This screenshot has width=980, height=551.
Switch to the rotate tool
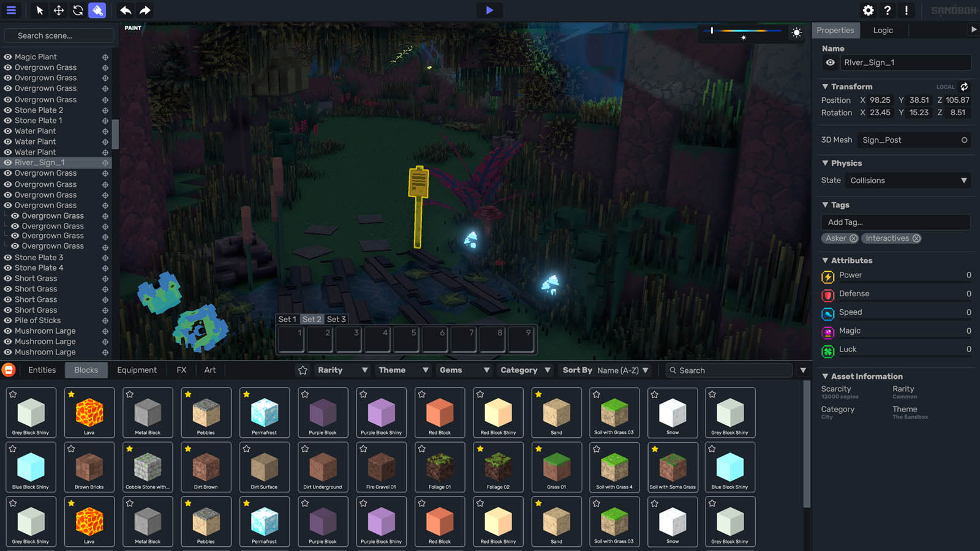pos(79,10)
